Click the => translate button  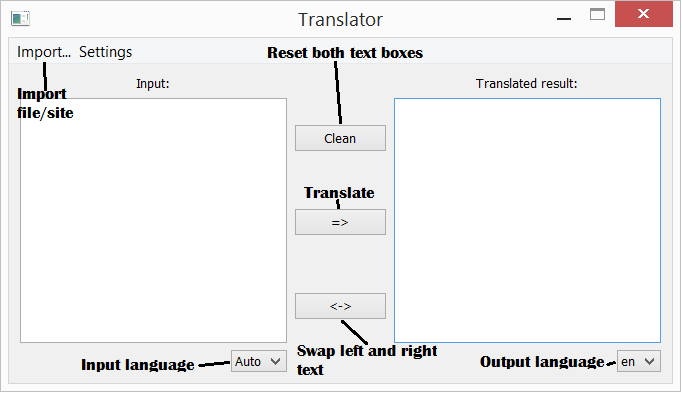340,222
